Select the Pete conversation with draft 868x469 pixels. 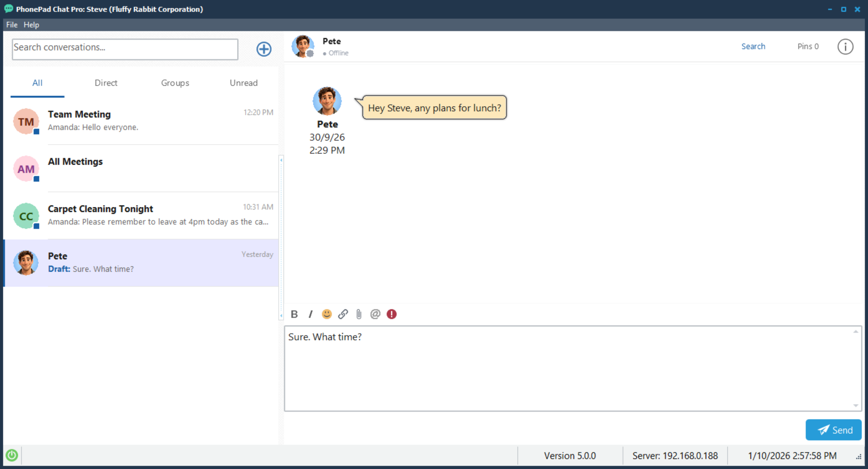(x=141, y=263)
